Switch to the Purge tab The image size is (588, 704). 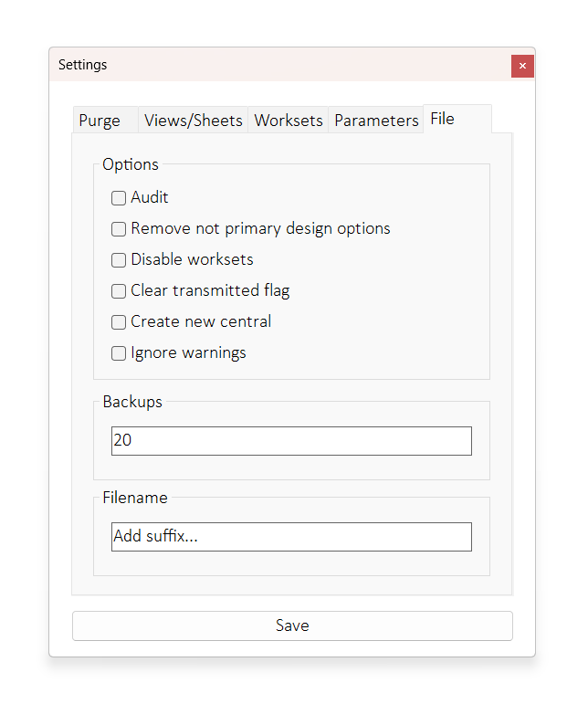(100, 121)
